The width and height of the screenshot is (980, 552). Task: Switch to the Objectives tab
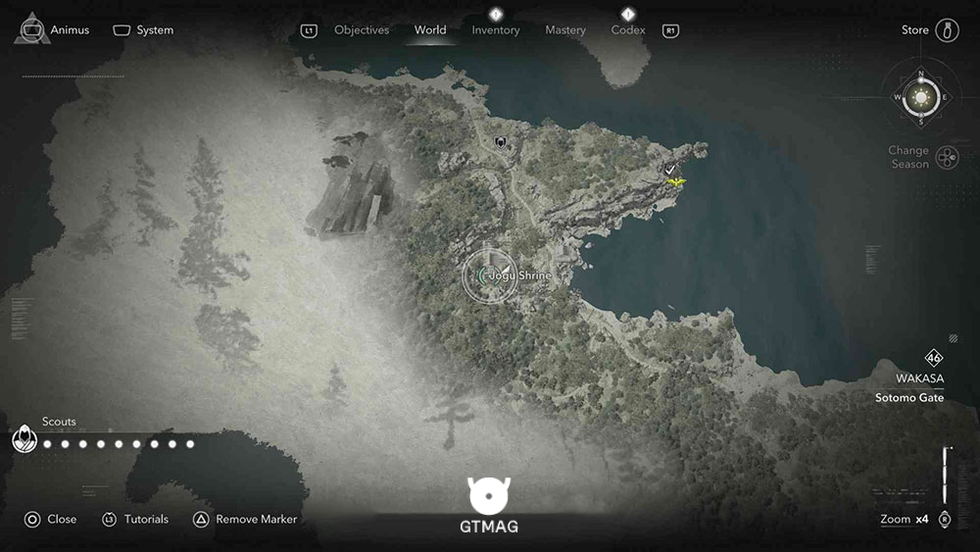coord(362,30)
